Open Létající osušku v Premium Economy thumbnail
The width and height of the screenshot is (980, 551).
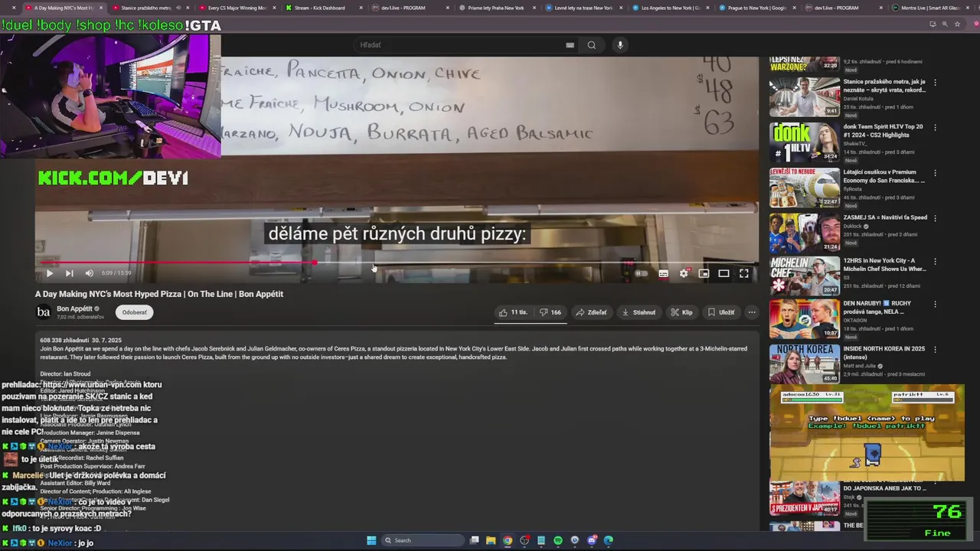[x=805, y=187]
